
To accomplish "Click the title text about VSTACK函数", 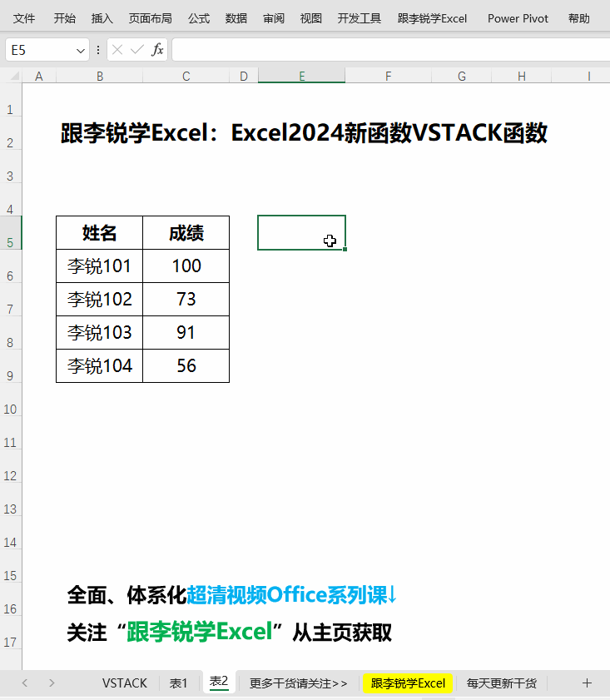I will click(x=304, y=132).
